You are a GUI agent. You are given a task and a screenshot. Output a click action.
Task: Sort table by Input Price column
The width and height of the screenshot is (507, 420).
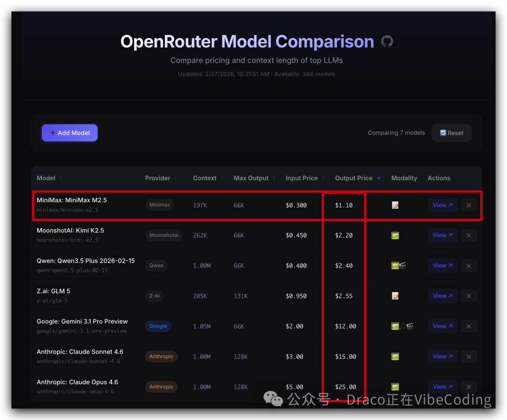pos(305,178)
